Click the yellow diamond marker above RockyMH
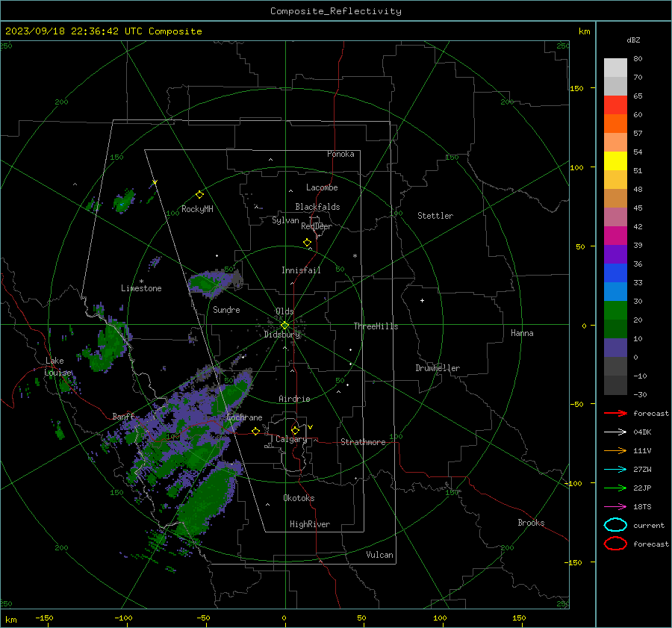The width and height of the screenshot is (672, 628). (199, 195)
